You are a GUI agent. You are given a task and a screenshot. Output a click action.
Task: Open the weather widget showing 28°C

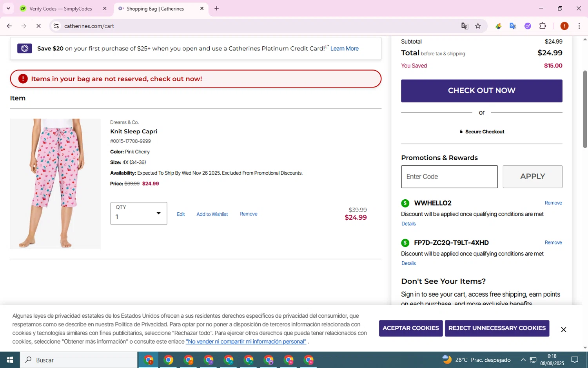(476, 360)
